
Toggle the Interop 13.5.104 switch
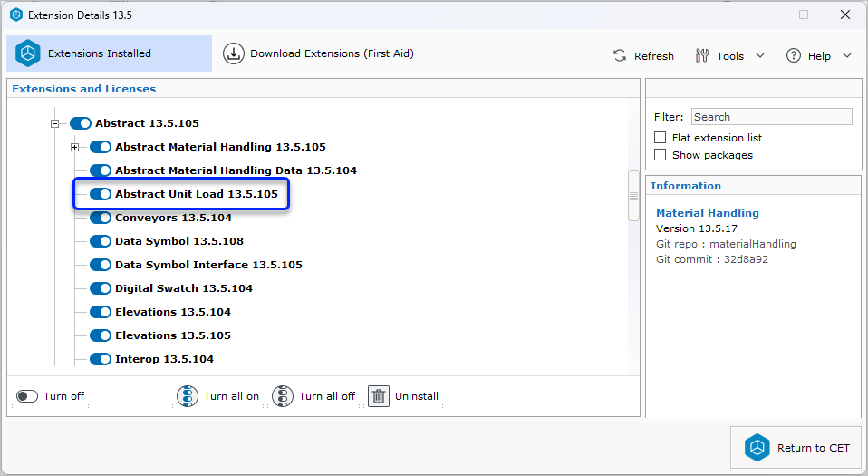(101, 358)
